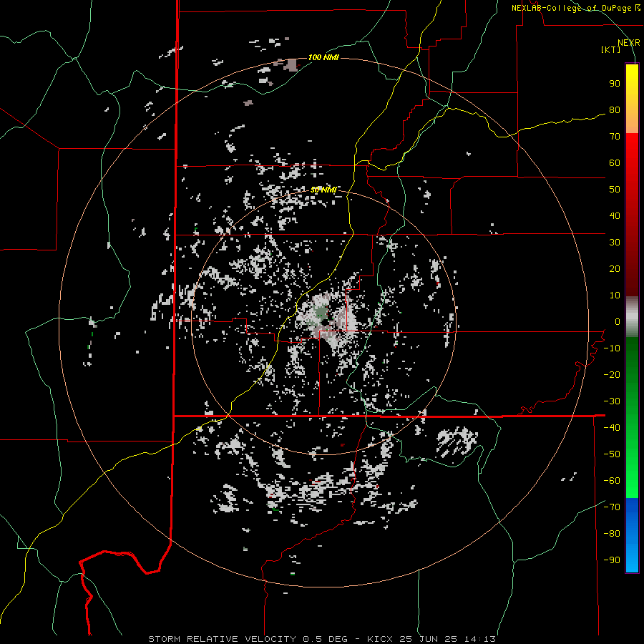Select the -60 knot scale label
Image resolution: width=644 pixels, height=644 pixels.
pyautogui.click(x=612, y=481)
